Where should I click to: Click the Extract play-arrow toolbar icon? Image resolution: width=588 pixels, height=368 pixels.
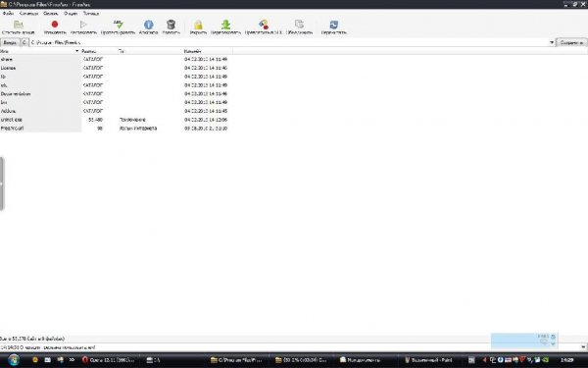(83, 25)
